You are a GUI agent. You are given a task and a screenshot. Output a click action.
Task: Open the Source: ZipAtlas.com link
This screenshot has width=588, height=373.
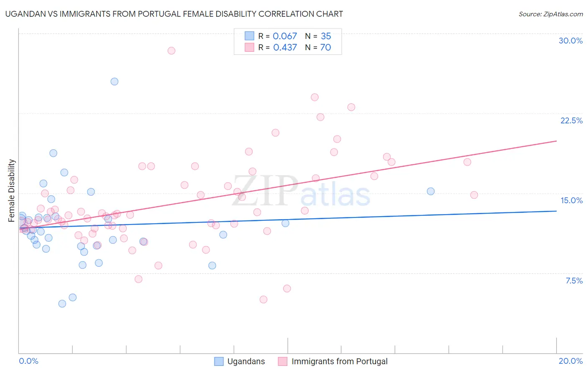(551, 14)
